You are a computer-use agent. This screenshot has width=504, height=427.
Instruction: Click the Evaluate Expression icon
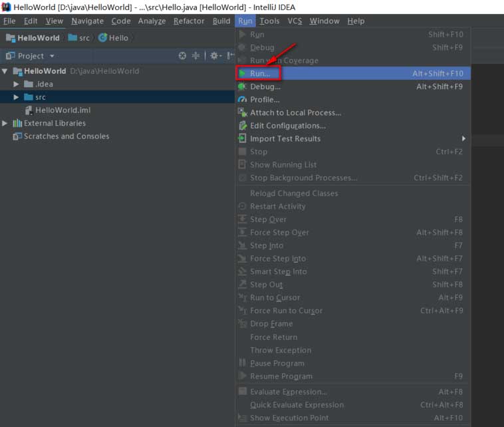pos(242,391)
